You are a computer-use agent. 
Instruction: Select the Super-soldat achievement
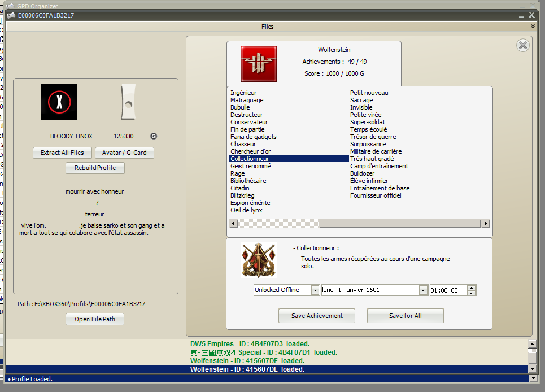368,122
